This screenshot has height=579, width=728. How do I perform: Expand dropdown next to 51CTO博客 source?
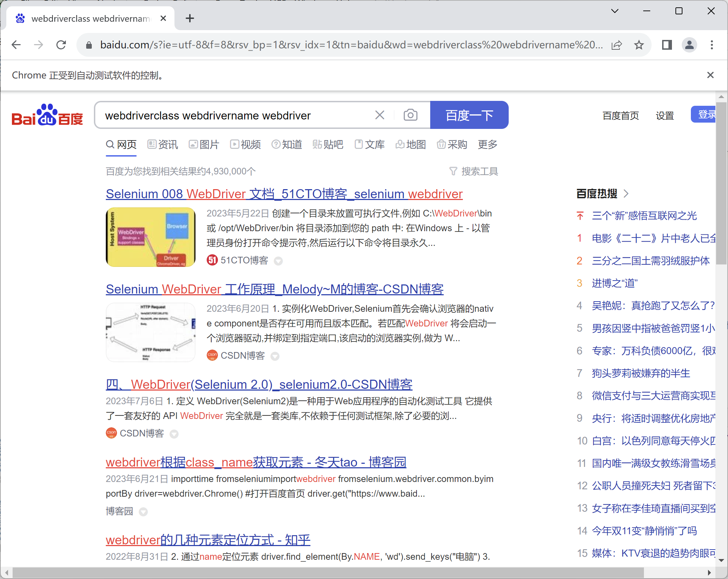click(x=278, y=261)
